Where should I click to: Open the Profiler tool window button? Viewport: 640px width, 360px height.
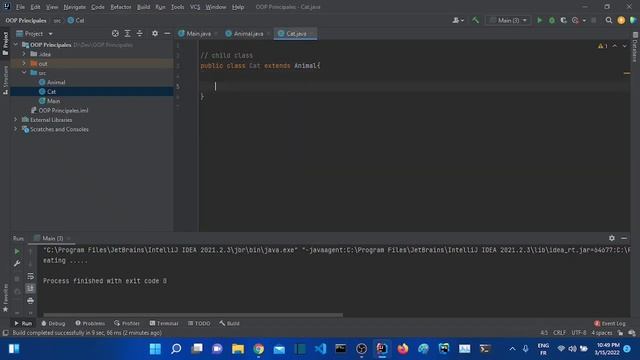click(127, 323)
